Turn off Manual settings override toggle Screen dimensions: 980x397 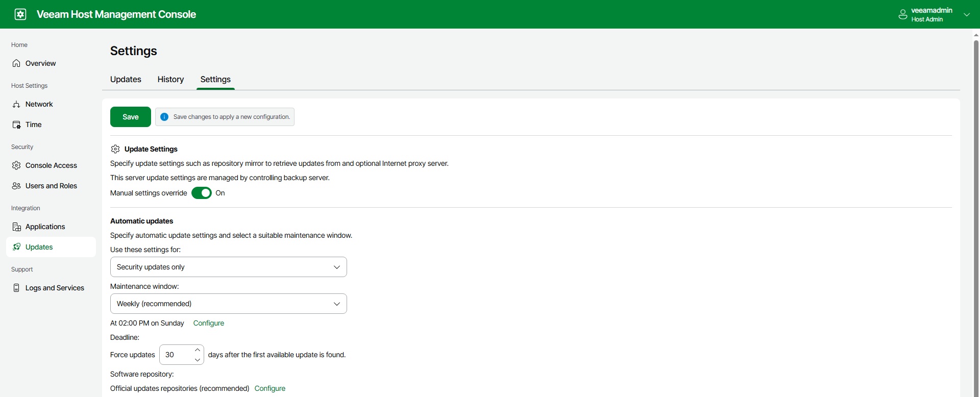point(202,193)
